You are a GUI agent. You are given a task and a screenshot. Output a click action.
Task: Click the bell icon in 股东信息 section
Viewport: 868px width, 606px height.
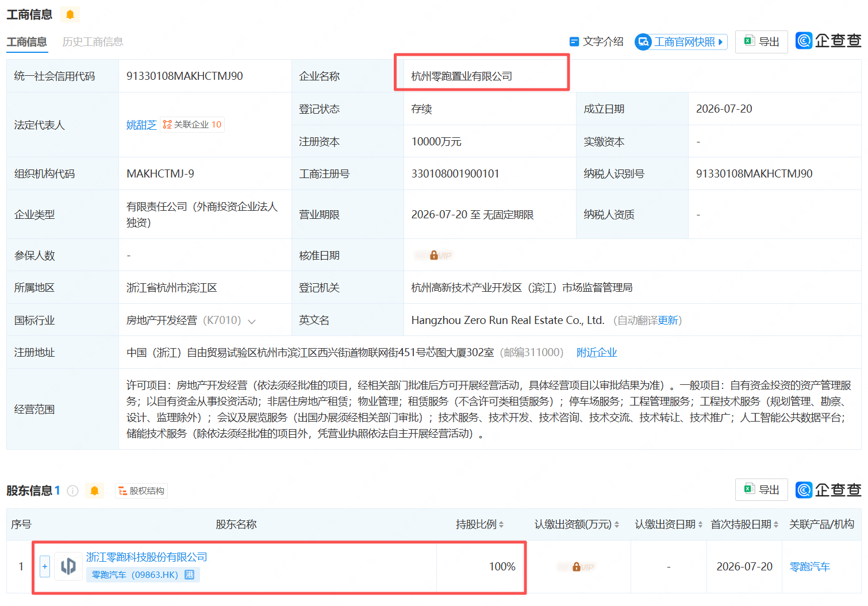(95, 491)
